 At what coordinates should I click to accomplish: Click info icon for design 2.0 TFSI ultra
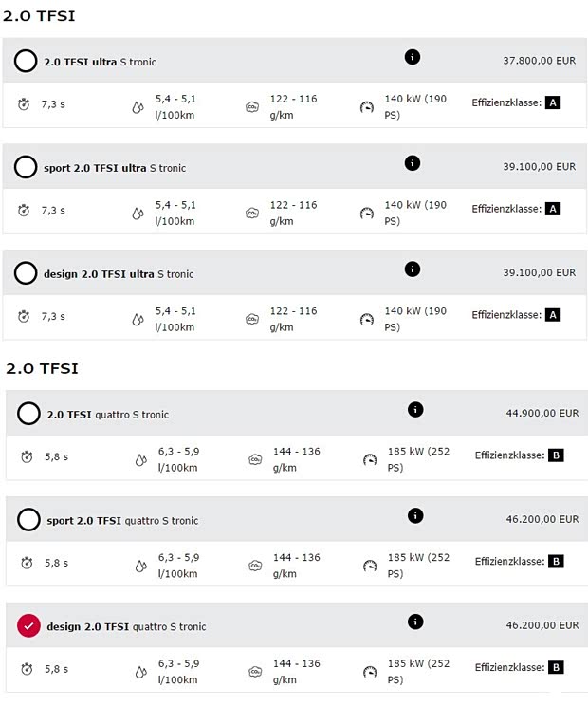(x=412, y=269)
